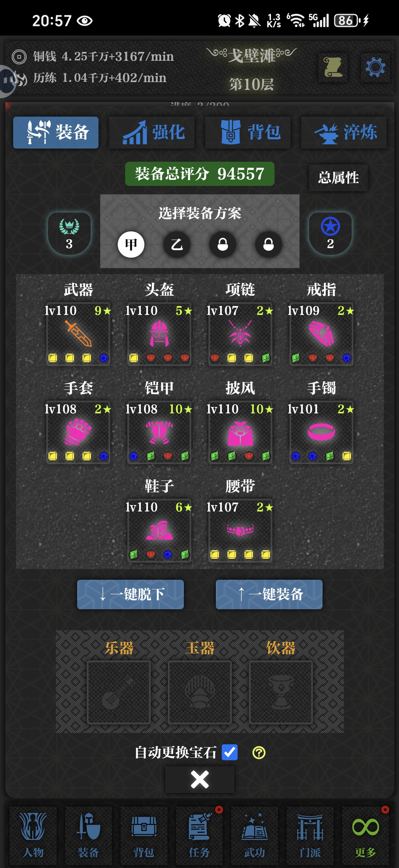Tap the yellow gem on bracelet slot

(x=347, y=456)
